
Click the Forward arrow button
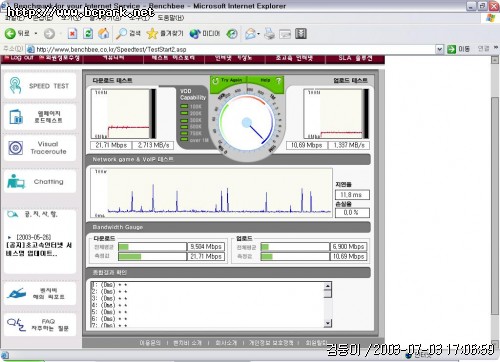coord(49,33)
